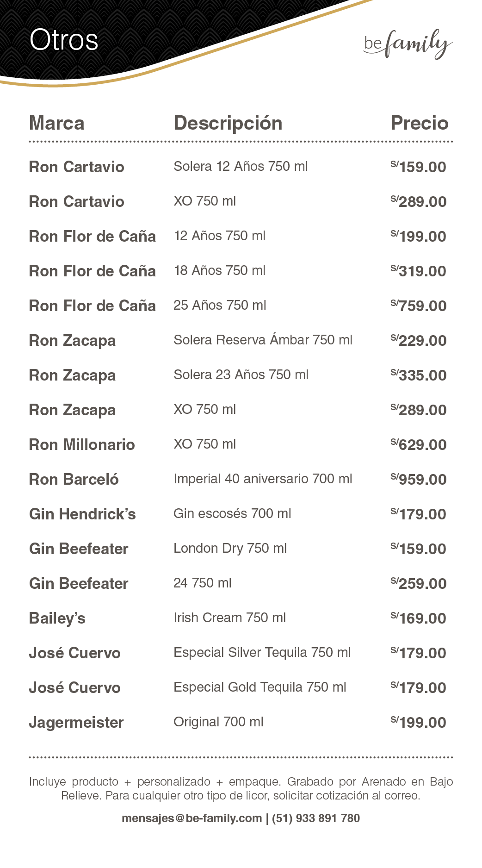Open the mensajes@be-family.com email link
This screenshot has width=482, height=868.
tap(192, 818)
